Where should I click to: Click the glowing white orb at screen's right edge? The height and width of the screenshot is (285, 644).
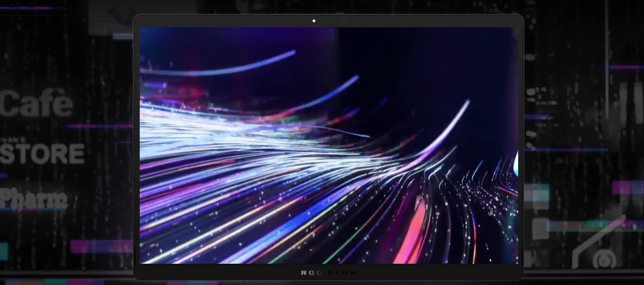(516, 164)
